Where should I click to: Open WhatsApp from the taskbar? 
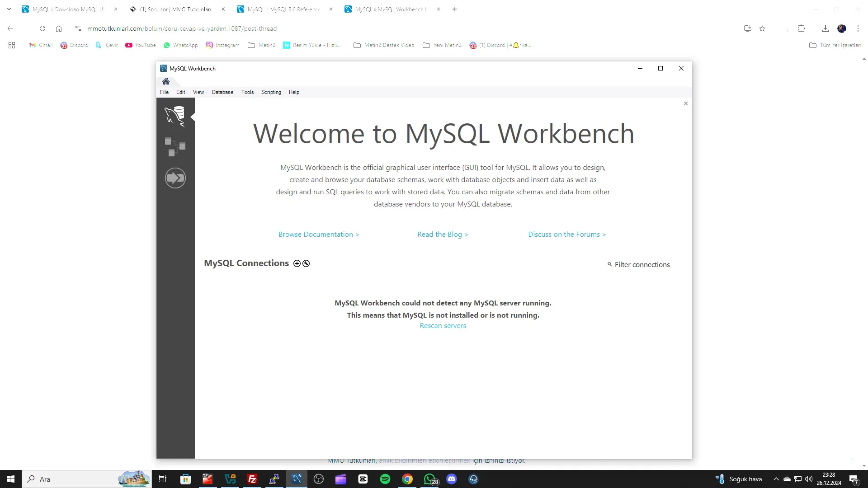click(x=430, y=479)
